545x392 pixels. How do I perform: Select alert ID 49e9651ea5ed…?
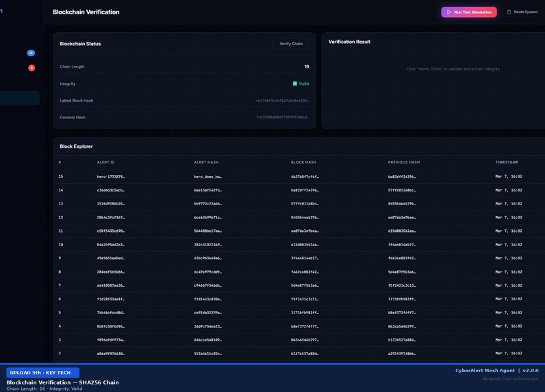(x=110, y=259)
